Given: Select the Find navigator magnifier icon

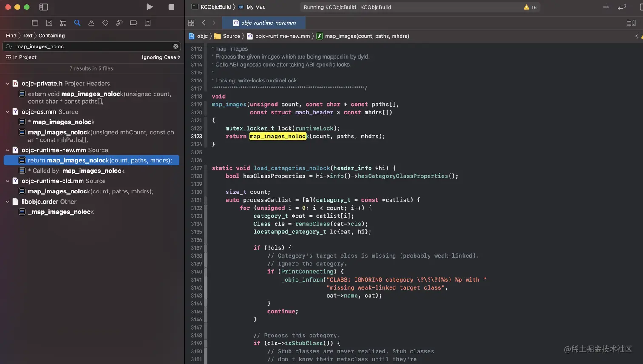Looking at the screenshot, I should click(77, 23).
